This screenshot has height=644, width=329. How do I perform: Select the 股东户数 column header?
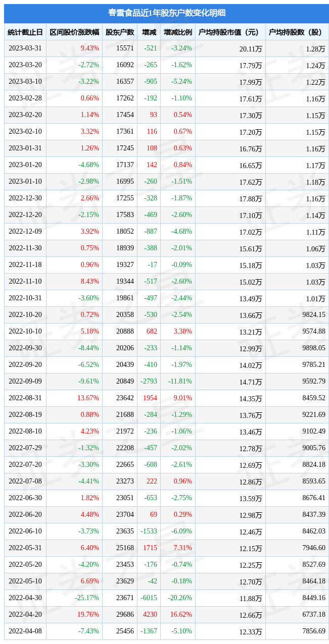(x=120, y=32)
